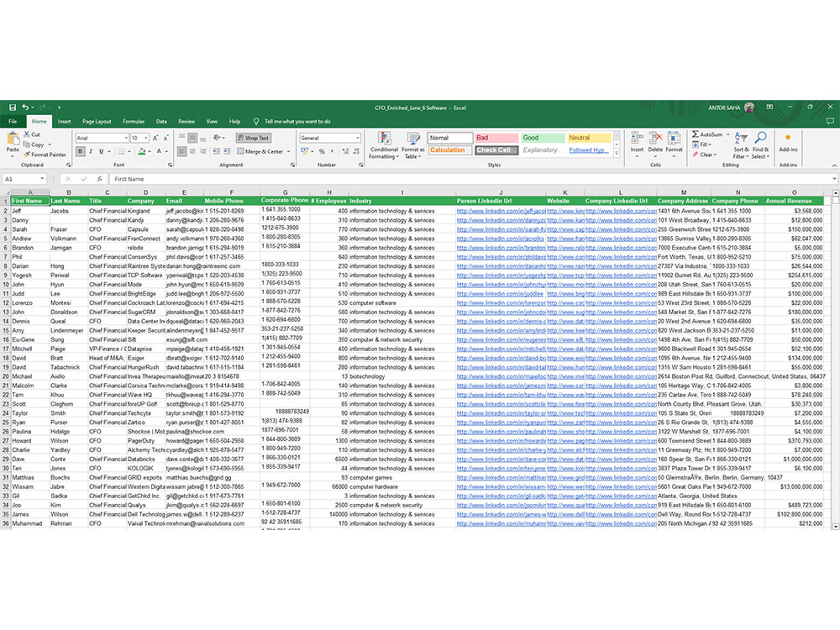Screen dimensions: 840x630
Task: Open the General number format dropdown
Action: pos(357,138)
